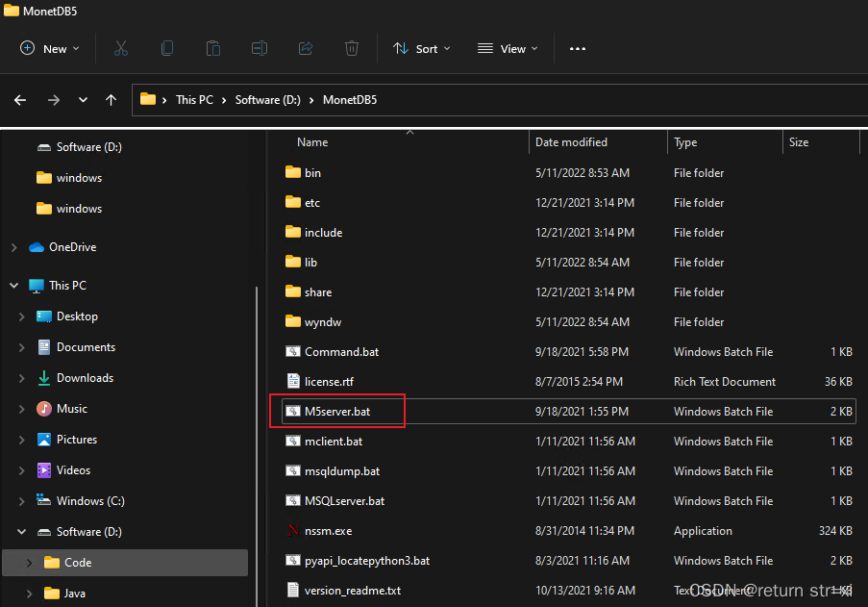Click MonetDB5 breadcrumb in address bar
This screenshot has height=607, width=868.
tap(350, 100)
